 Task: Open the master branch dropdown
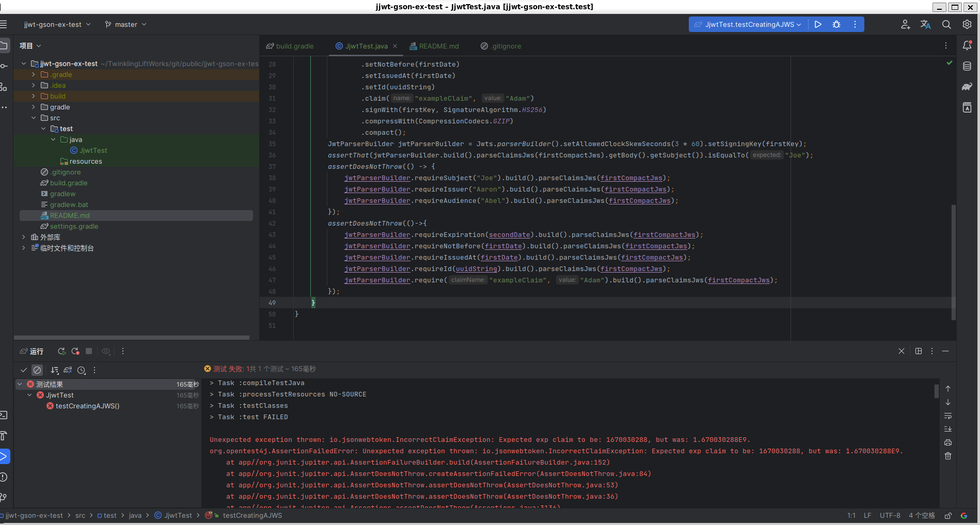(x=125, y=24)
